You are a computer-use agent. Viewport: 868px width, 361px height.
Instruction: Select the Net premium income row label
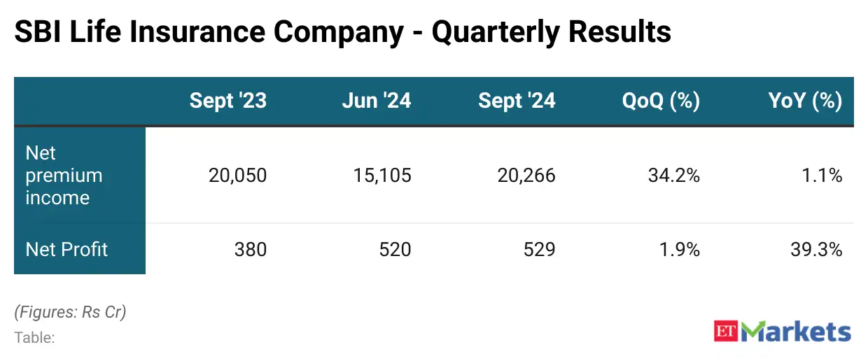[x=64, y=176]
